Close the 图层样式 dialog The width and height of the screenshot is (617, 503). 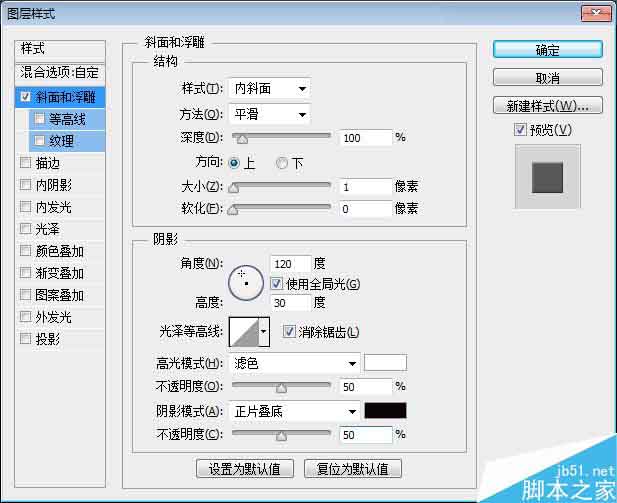pos(596,13)
